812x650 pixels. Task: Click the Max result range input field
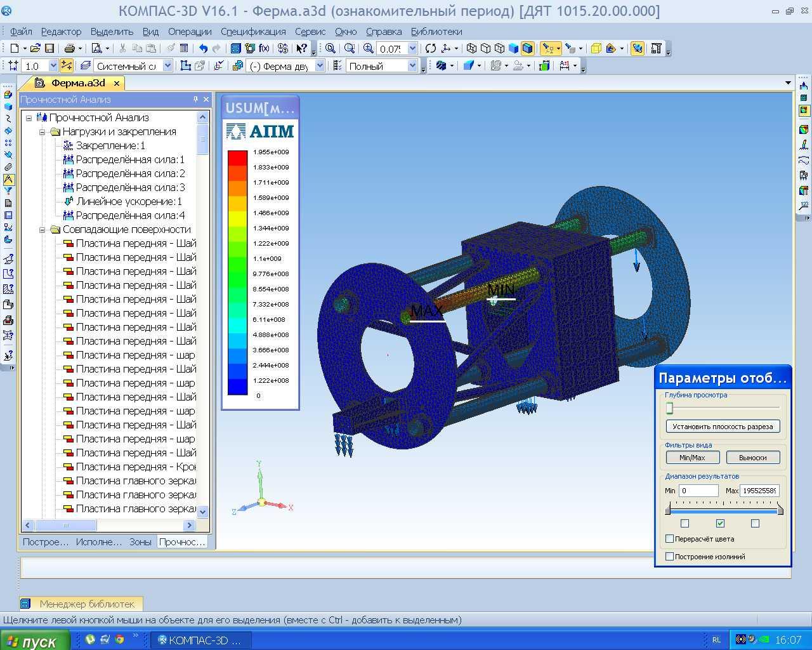coord(759,491)
